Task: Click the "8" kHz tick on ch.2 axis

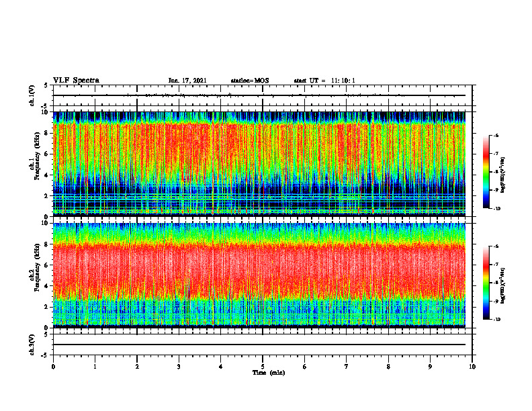Action: tap(47, 244)
